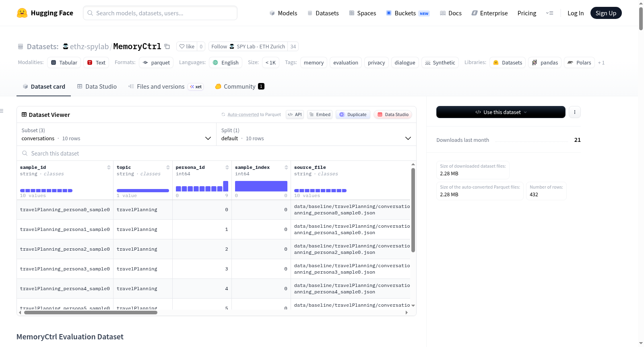Click the Hugging Face logo icon
Viewport: 644px width, 347px height.
[22, 13]
